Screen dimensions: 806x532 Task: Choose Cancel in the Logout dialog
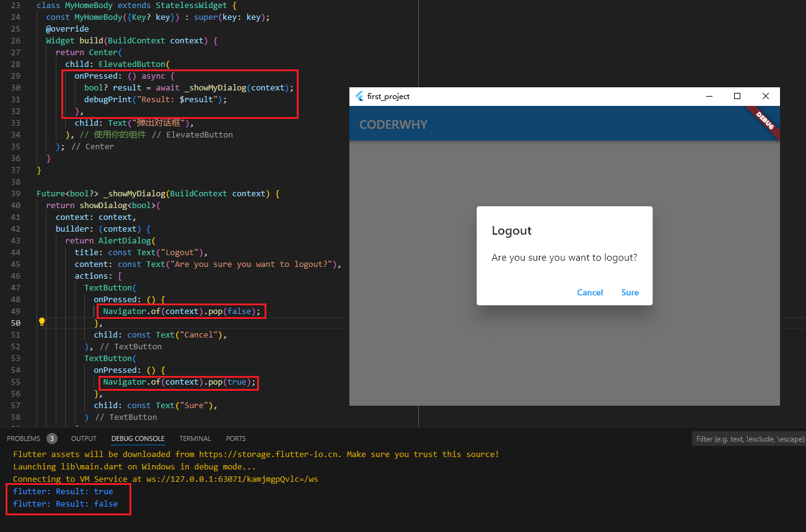point(590,292)
